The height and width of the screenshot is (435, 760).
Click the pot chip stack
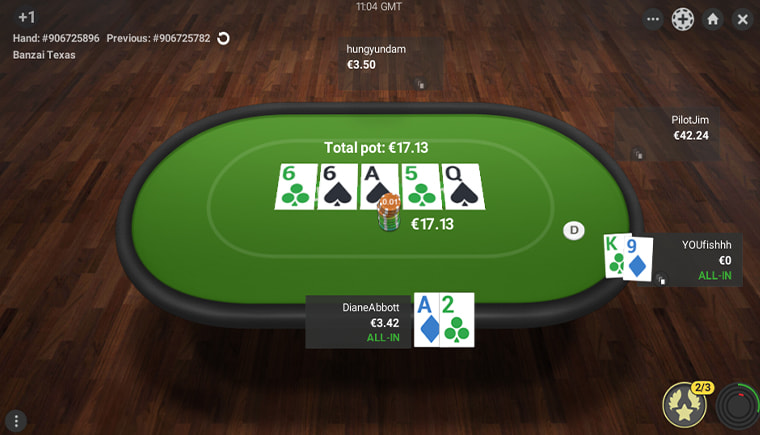coord(389,211)
